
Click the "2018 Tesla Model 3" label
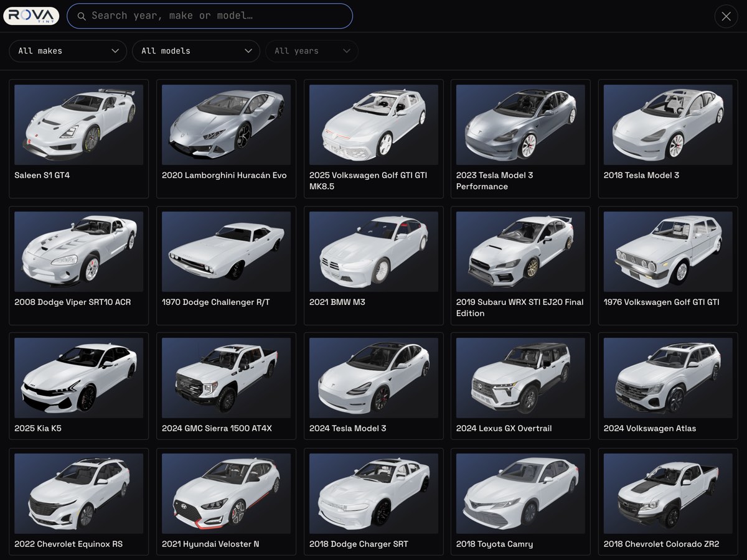(x=641, y=175)
